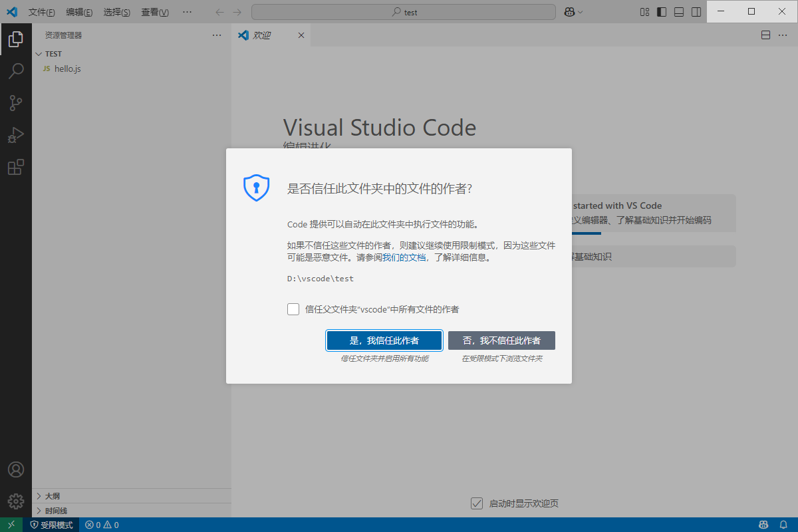This screenshot has height=532, width=798.
Task: Collapse the TEST folder section
Action: tap(39, 54)
